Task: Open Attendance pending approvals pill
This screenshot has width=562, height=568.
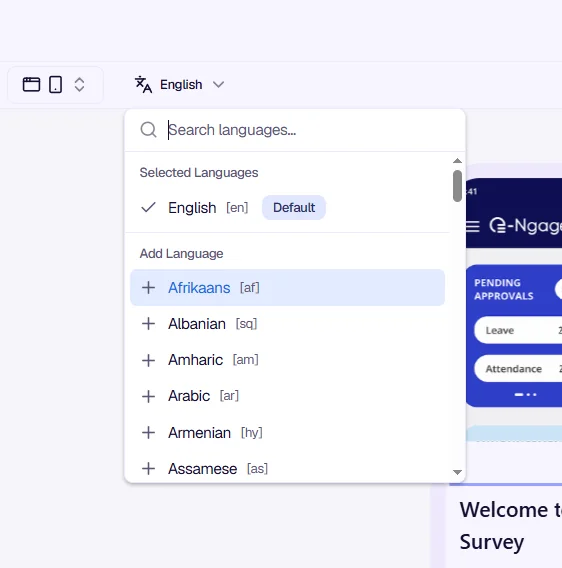Action: [518, 368]
